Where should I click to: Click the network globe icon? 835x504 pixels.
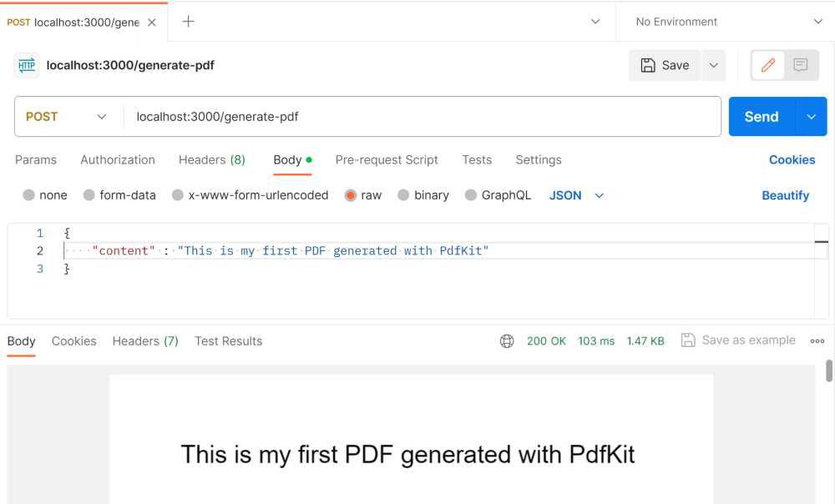pyautogui.click(x=507, y=340)
